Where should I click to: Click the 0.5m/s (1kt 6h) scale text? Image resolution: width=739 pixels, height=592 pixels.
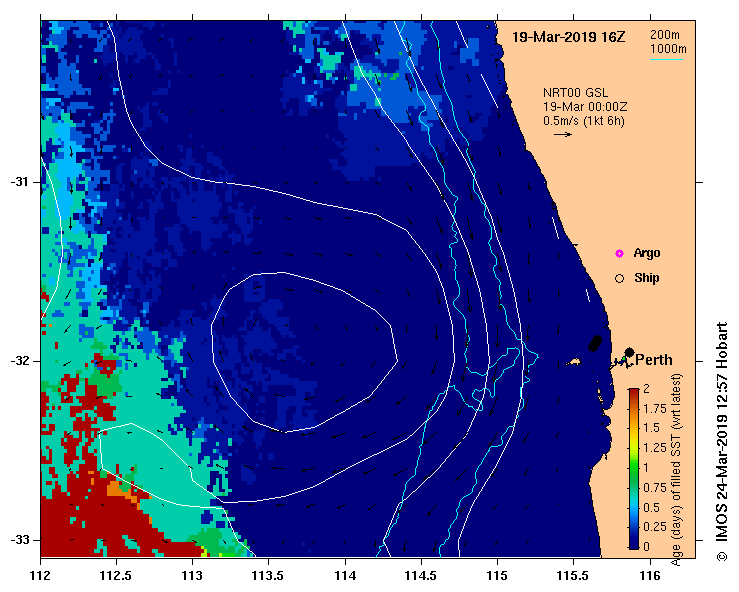pos(583,121)
